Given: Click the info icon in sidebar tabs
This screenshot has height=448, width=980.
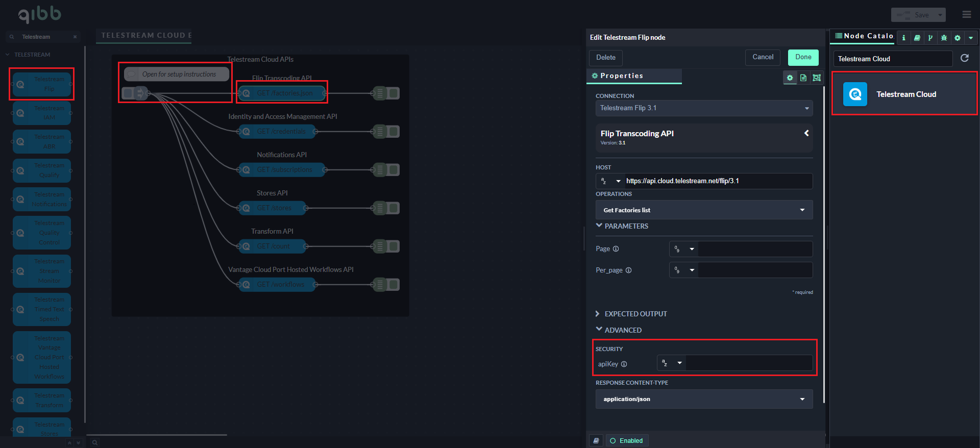Looking at the screenshot, I should pos(904,38).
